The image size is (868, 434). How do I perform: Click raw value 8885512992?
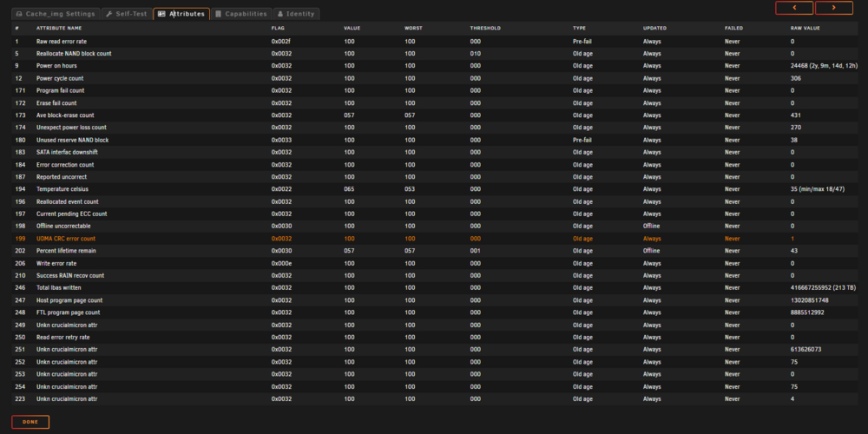coord(807,312)
